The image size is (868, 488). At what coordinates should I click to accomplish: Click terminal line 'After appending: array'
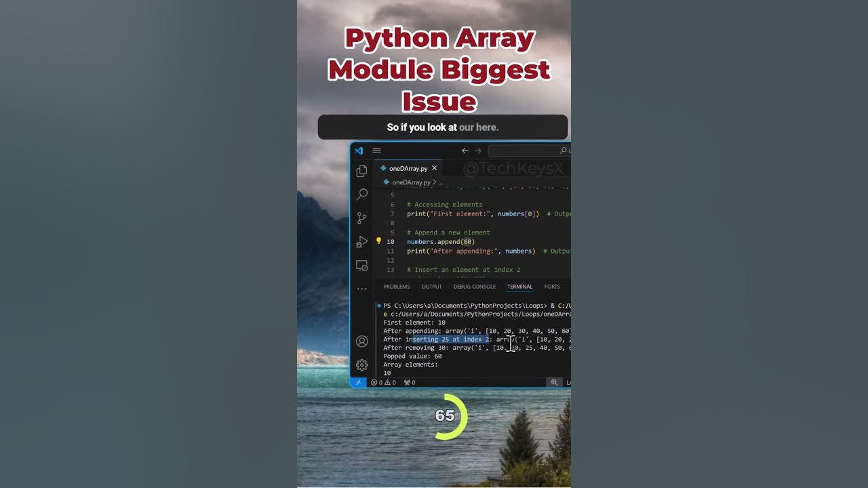coord(477,331)
